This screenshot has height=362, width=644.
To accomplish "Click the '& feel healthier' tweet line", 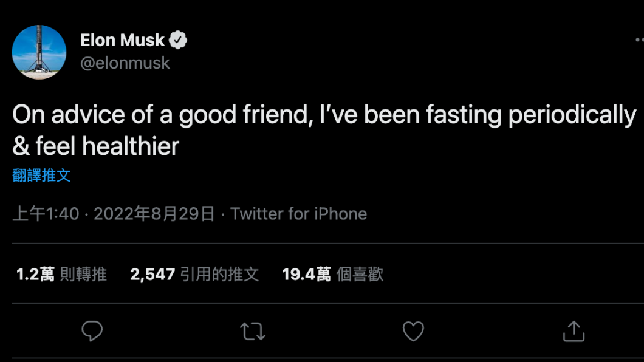I will [96, 146].
